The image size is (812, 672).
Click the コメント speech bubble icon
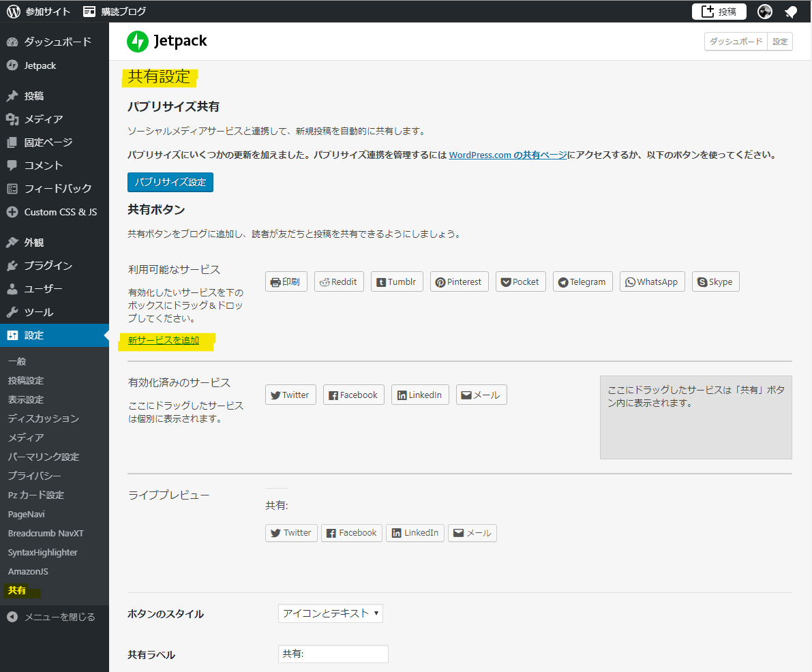[12, 165]
